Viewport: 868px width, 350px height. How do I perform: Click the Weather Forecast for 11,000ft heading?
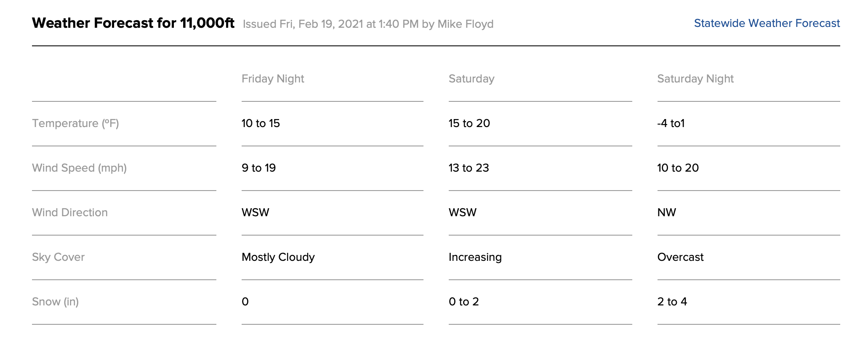click(x=133, y=23)
